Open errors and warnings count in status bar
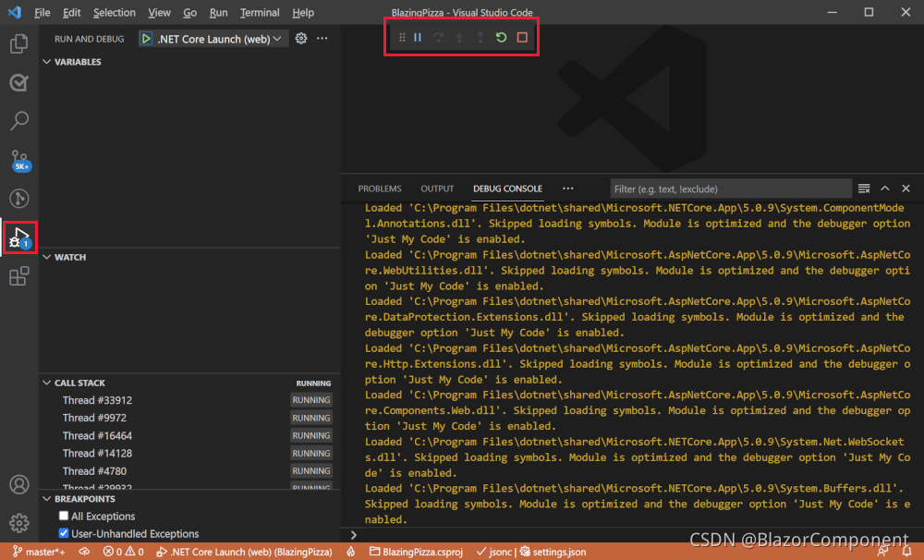The height and width of the screenshot is (560, 924). (123, 552)
